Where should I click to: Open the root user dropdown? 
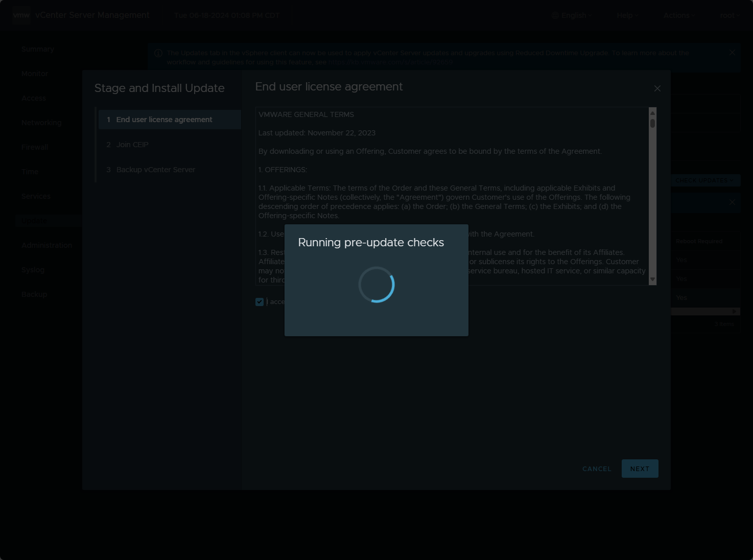pos(730,15)
